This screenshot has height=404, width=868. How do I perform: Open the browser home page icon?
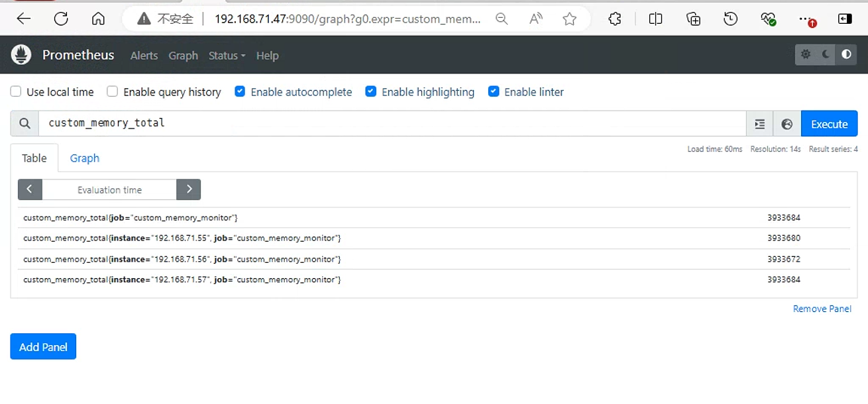tap(98, 19)
